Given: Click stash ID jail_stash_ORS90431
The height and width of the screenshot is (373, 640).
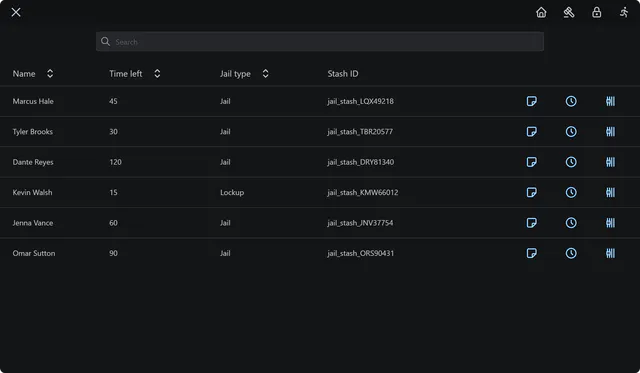Looking at the screenshot, I should pyautogui.click(x=360, y=253).
